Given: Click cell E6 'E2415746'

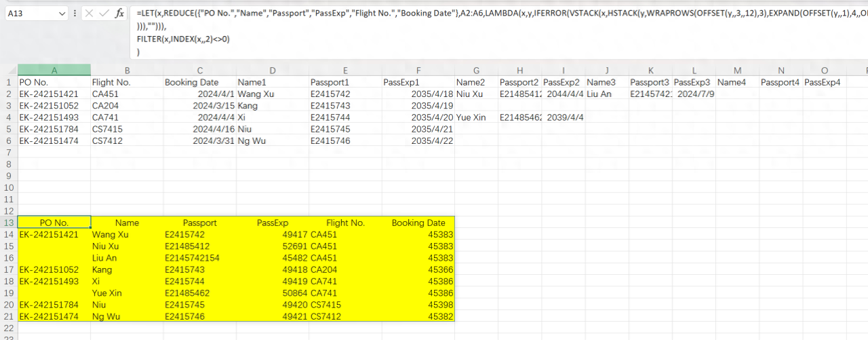Looking at the screenshot, I should [x=345, y=140].
